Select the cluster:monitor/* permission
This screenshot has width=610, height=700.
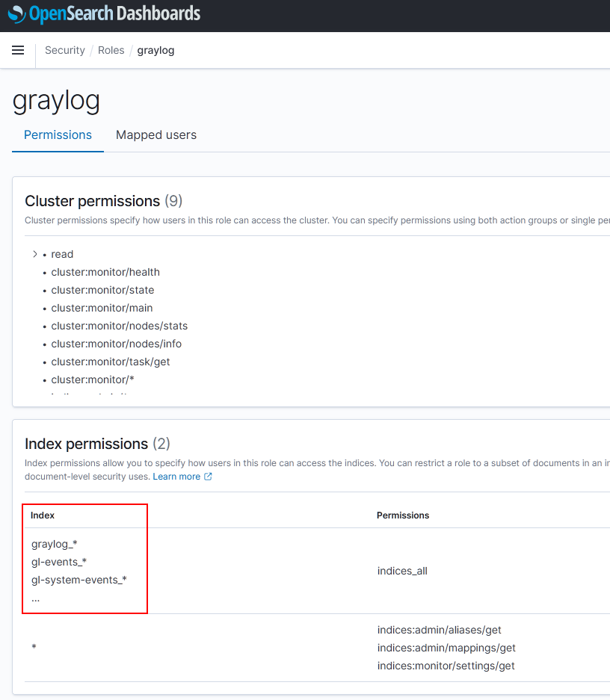click(93, 380)
